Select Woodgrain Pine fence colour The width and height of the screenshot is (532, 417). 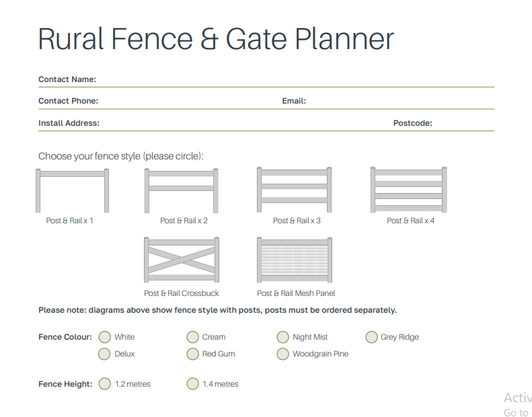[282, 354]
